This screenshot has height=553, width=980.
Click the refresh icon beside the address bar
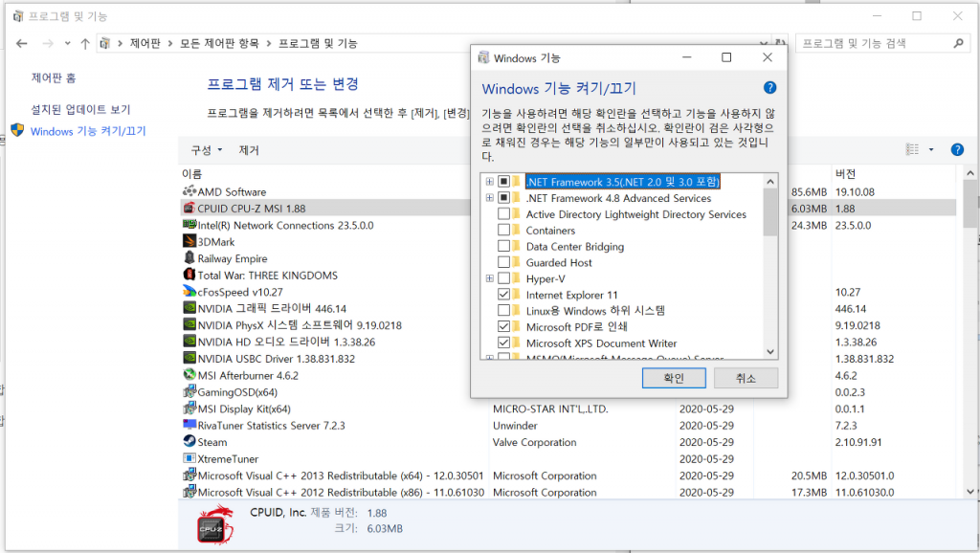click(781, 43)
